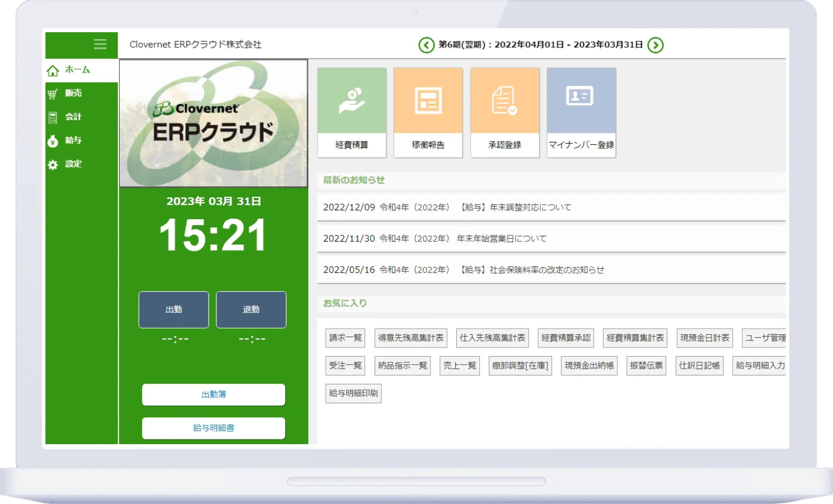Open favorite 売上一覧

460,365
